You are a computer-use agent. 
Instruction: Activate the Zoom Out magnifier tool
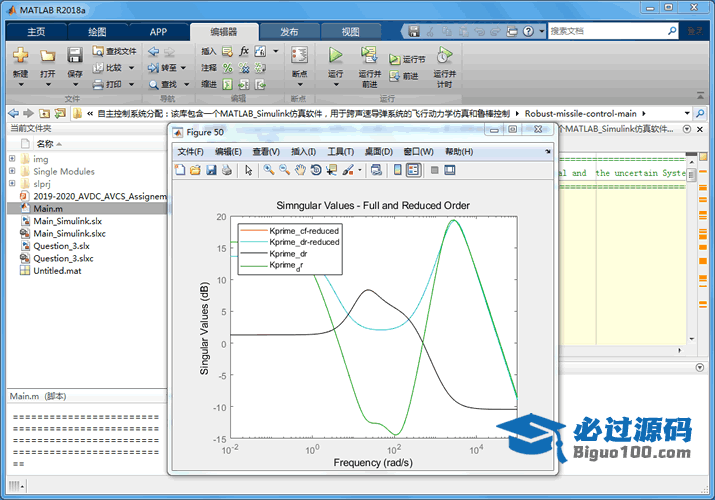click(x=285, y=170)
